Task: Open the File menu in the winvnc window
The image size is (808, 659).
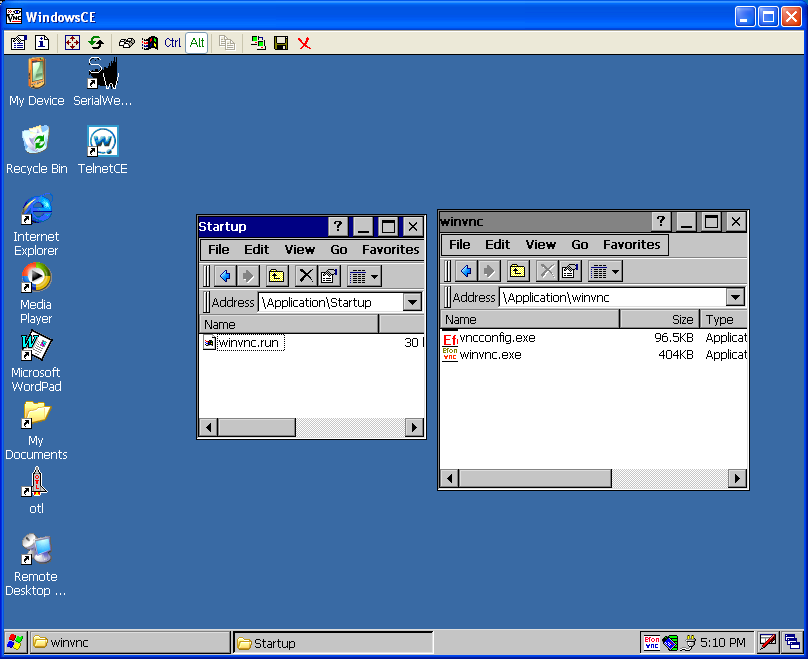Action: click(460, 244)
